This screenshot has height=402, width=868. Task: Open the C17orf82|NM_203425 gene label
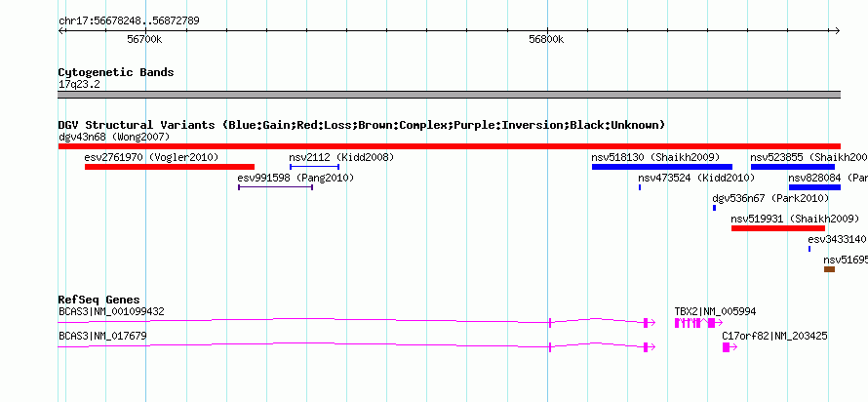[x=775, y=336]
